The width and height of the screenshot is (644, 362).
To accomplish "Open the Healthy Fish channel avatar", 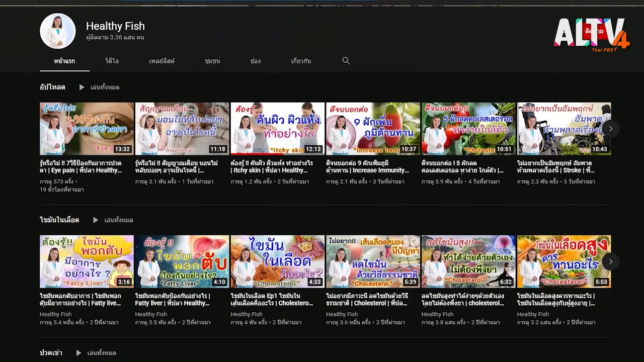I will [58, 31].
